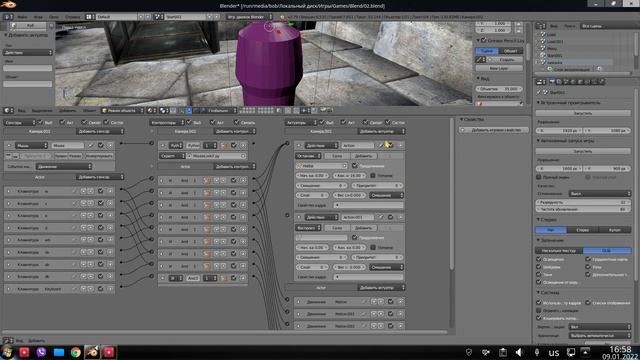Click 'Добавить' in the Action.001 actuator
640x360 pixels.
(x=363, y=228)
